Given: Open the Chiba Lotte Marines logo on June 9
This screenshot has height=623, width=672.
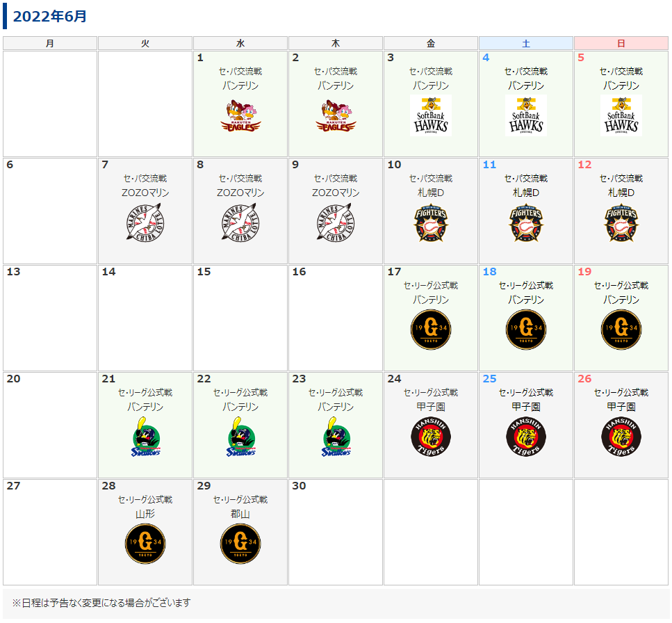Looking at the screenshot, I should [336, 222].
